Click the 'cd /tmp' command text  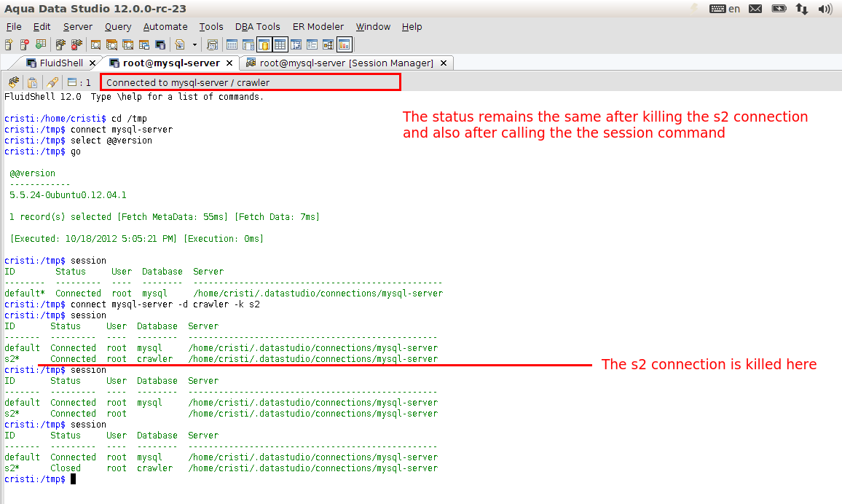coord(129,119)
